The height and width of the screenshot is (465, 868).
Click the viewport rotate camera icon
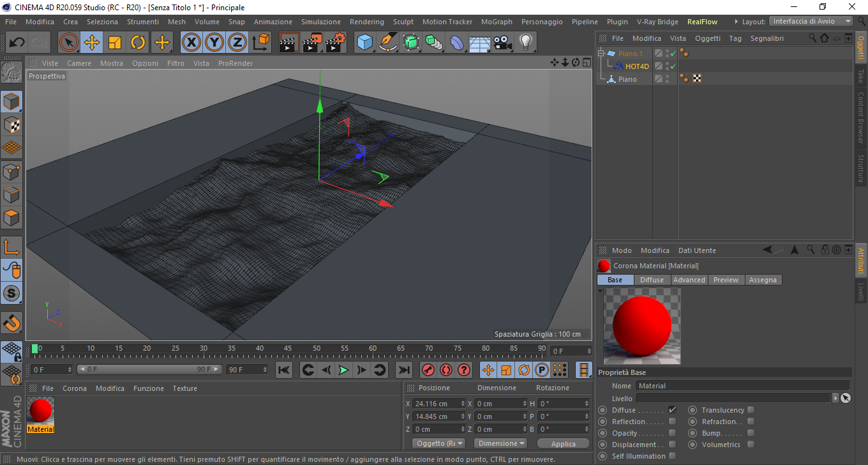[x=576, y=63]
